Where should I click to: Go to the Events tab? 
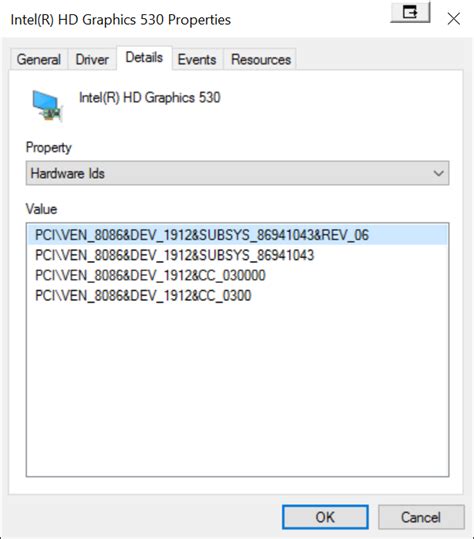197,59
